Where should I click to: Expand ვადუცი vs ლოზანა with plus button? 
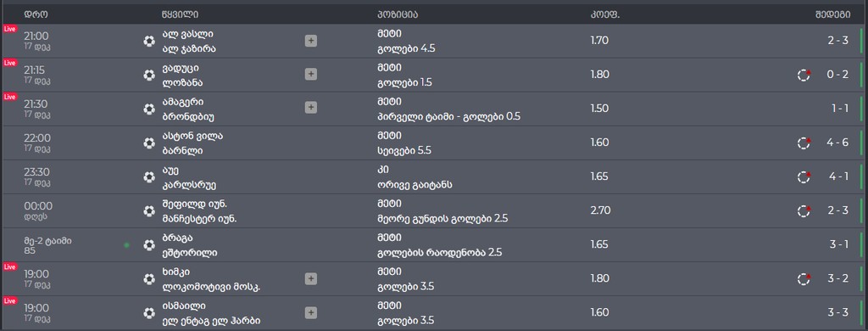coord(311,75)
